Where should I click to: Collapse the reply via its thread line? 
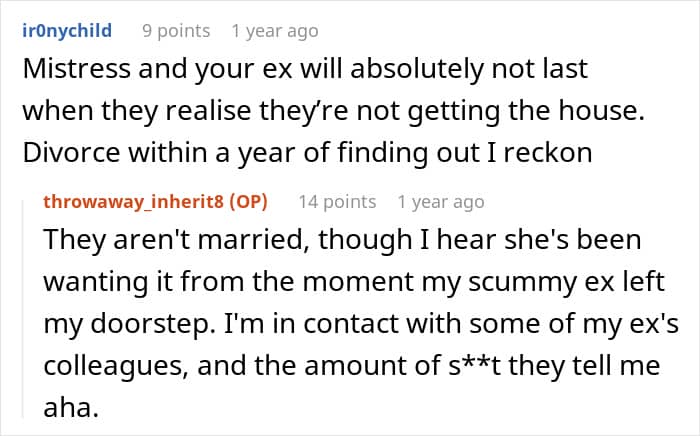(23, 309)
